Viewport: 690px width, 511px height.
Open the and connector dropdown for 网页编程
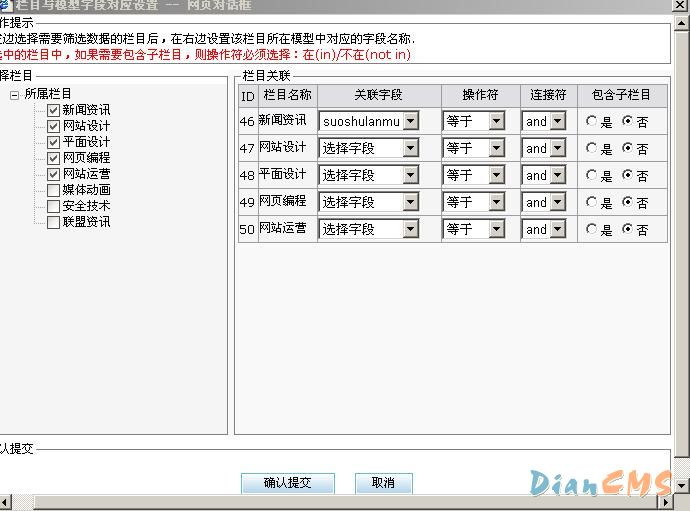click(557, 202)
